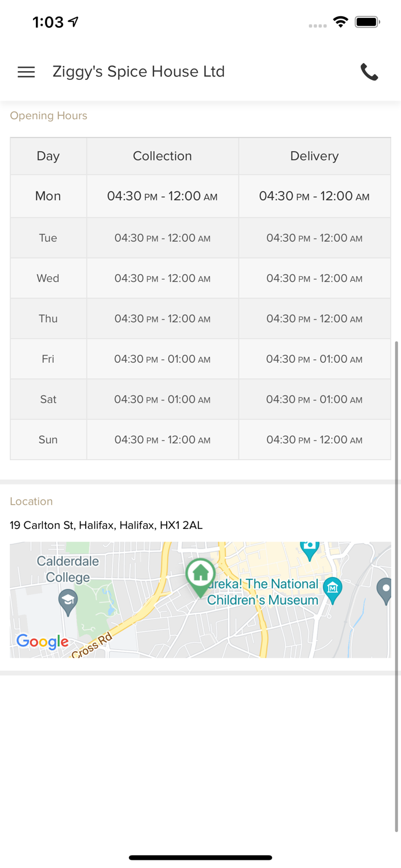Tap the home indicator bar
Screen dimensions: 401x868
pos(200,858)
